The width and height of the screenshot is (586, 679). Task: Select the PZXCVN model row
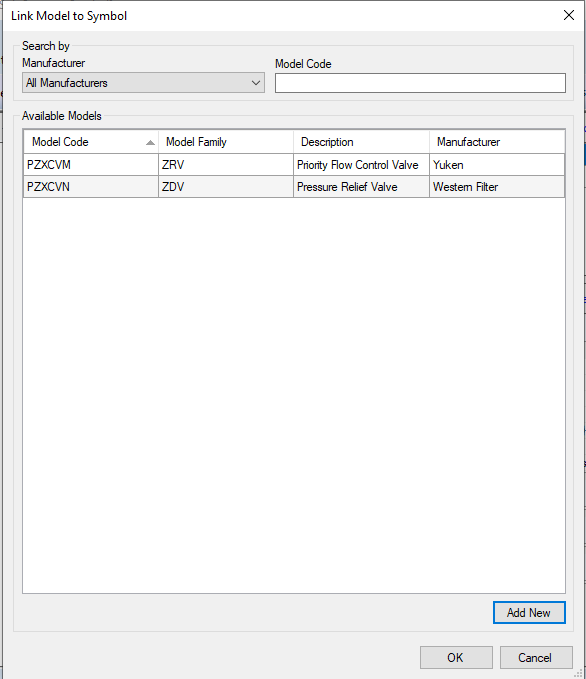coord(294,187)
